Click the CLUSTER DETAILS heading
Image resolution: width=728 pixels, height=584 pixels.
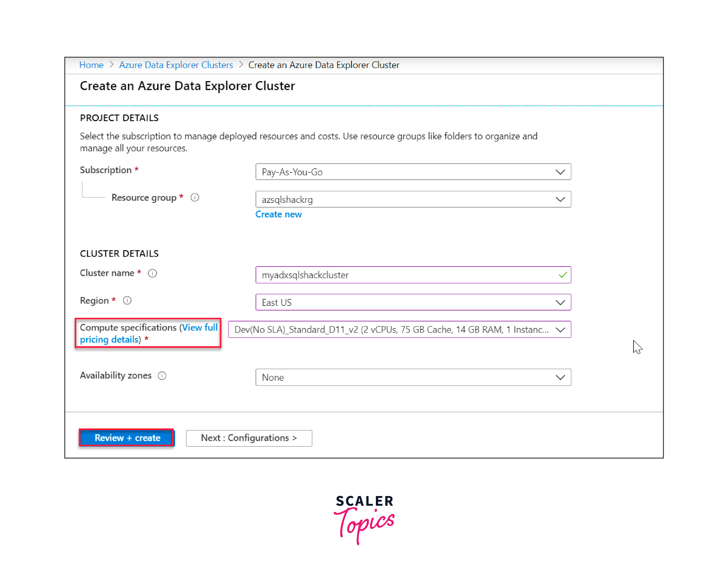tap(119, 254)
